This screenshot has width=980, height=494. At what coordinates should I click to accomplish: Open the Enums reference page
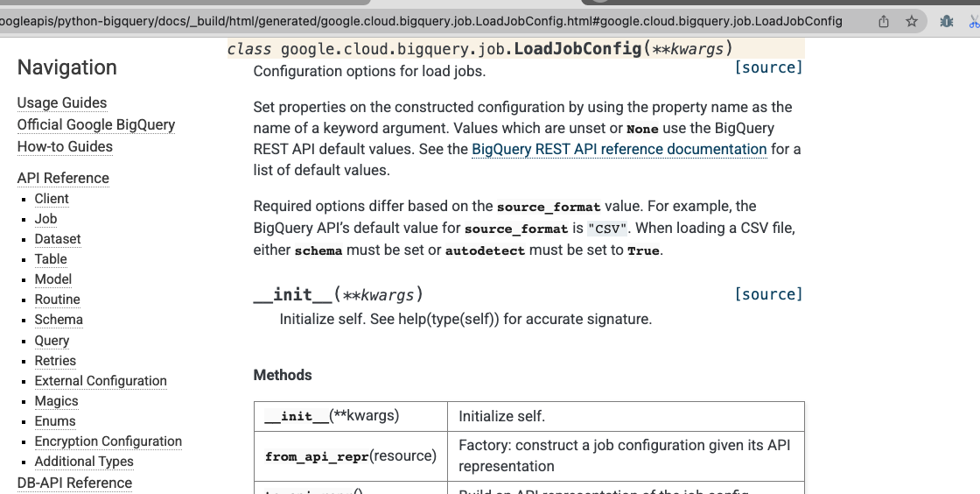[x=55, y=421]
